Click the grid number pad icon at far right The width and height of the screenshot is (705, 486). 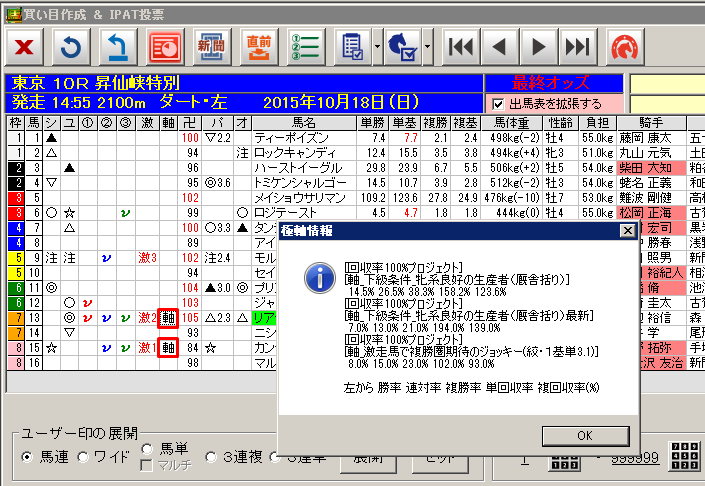click(x=685, y=456)
